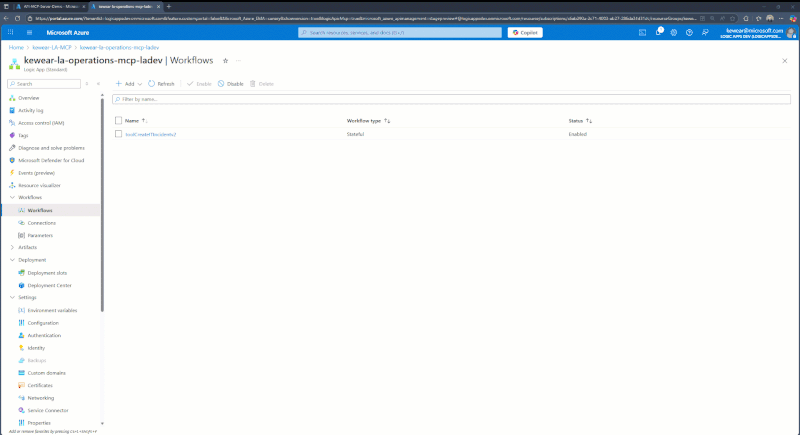Click the global Search resources field
This screenshot has width=800, height=435.
click(x=400, y=33)
